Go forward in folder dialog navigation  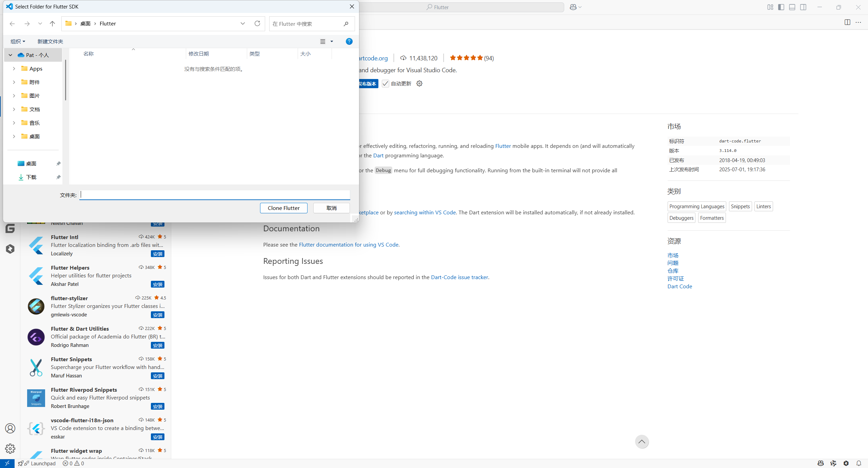coord(27,24)
